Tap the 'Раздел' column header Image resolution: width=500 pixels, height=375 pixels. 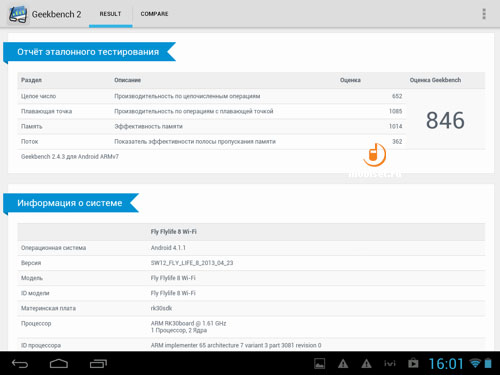pyautogui.click(x=31, y=80)
